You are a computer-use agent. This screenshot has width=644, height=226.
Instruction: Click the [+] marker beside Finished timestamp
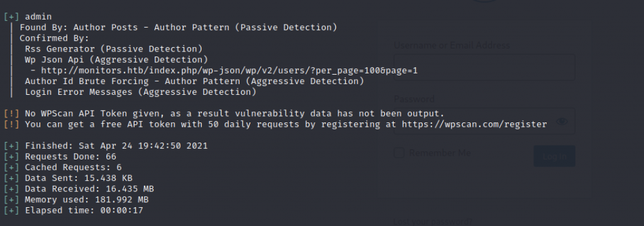(x=11, y=146)
